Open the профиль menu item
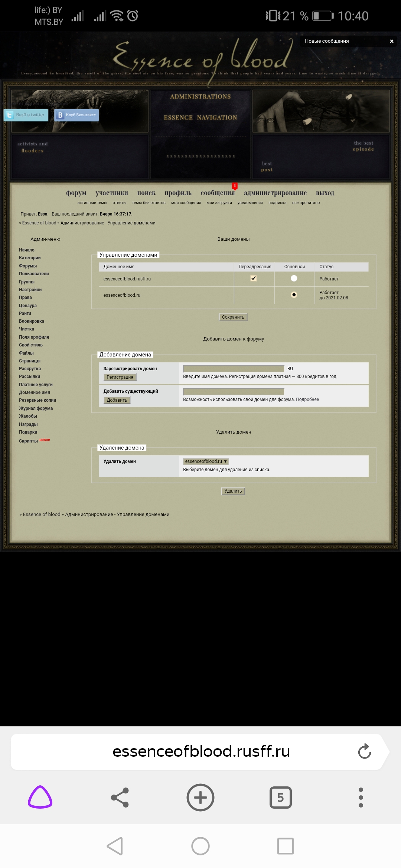 click(178, 193)
